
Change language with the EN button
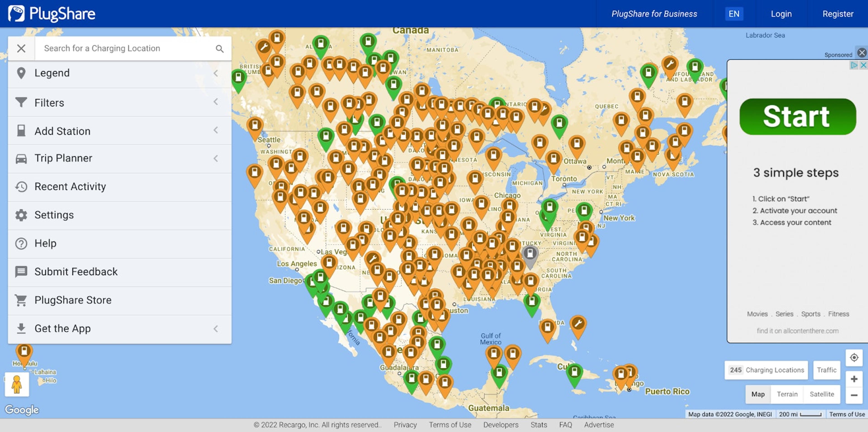734,14
